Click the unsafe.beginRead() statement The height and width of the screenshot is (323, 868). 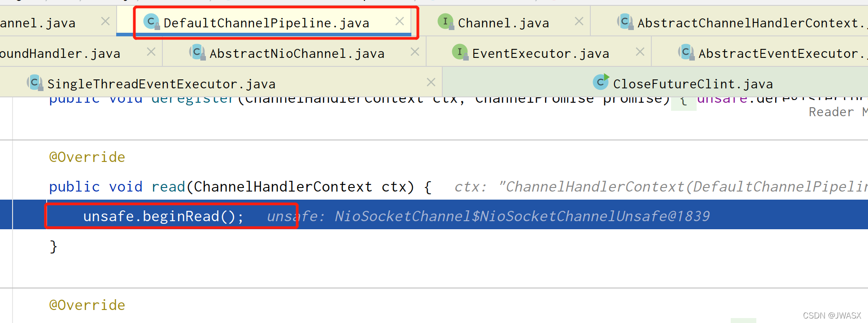tap(164, 216)
